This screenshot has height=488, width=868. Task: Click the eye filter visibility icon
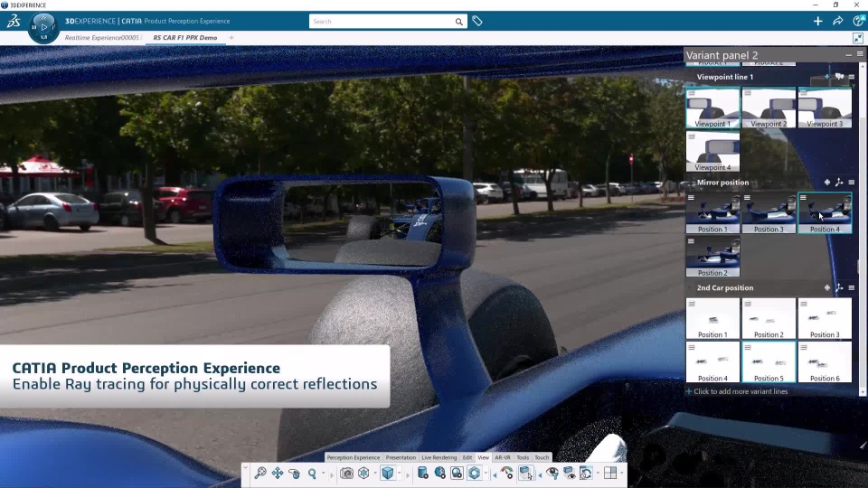pyautogui.click(x=552, y=473)
